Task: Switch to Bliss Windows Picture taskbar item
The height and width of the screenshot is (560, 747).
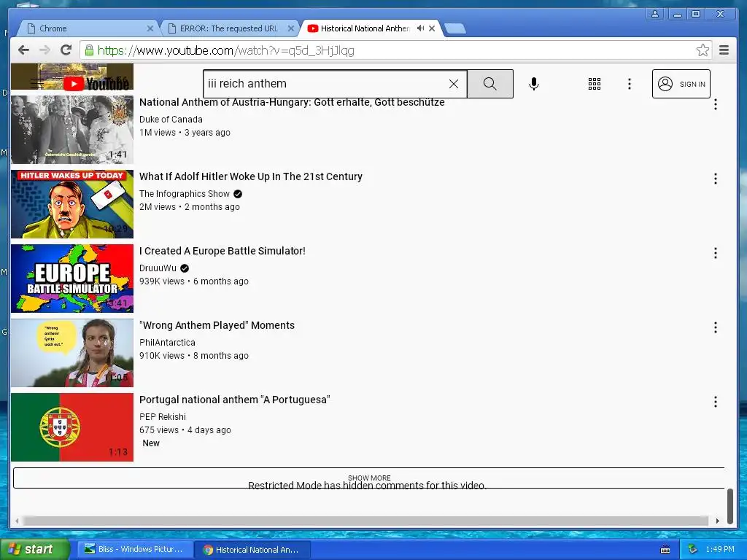Action: click(x=136, y=549)
